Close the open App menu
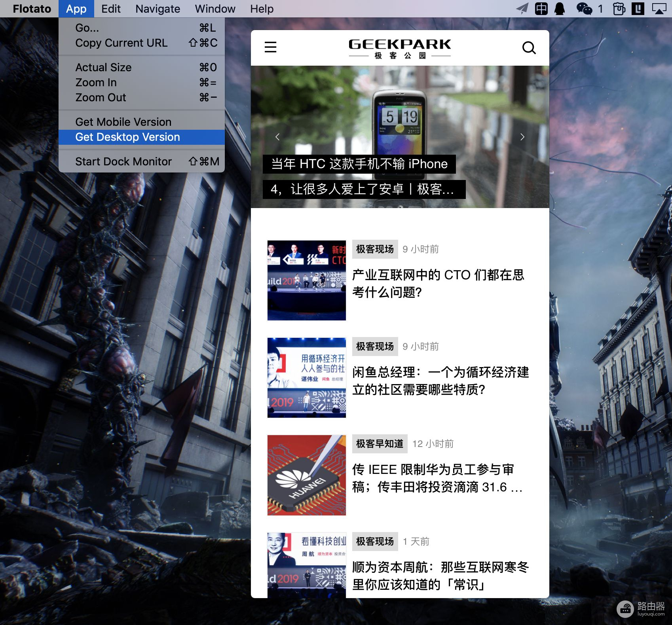This screenshot has height=625, width=672. pos(76,9)
